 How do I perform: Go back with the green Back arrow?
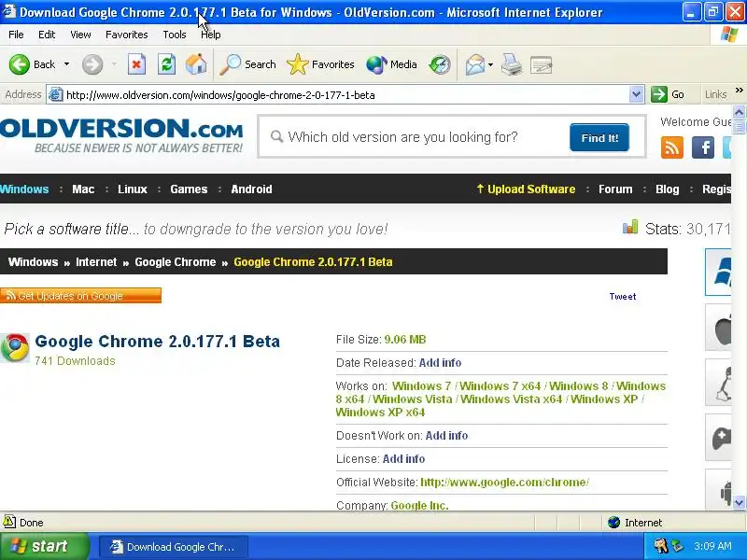click(32, 64)
